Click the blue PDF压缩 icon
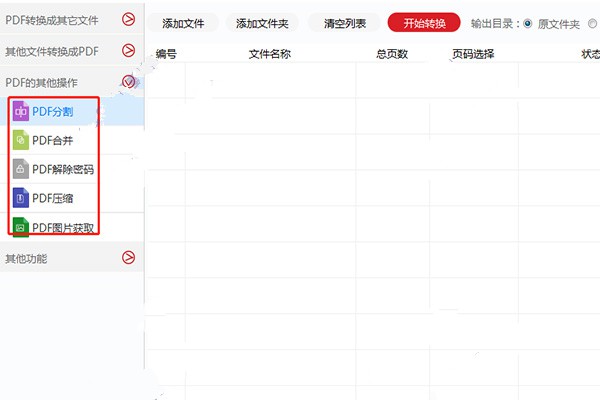 [20, 198]
